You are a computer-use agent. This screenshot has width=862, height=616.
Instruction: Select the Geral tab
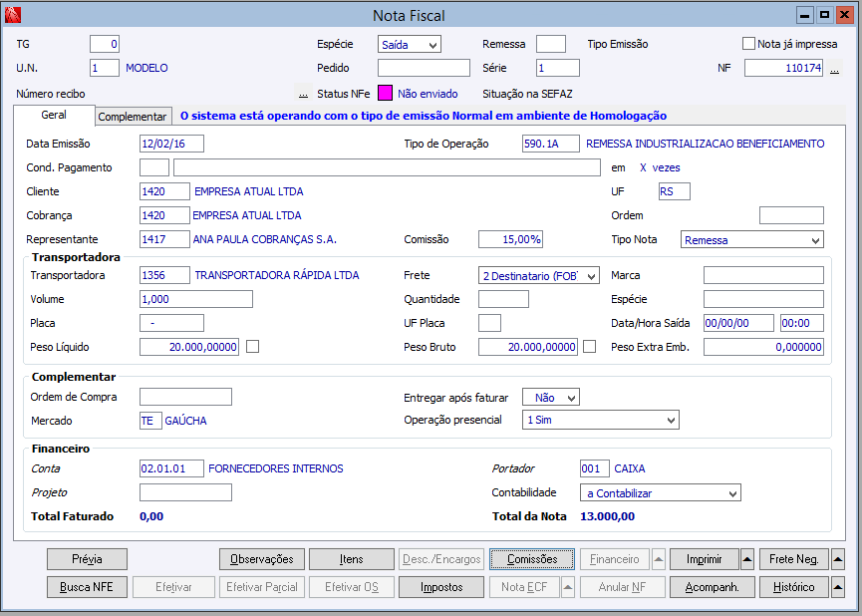pyautogui.click(x=54, y=116)
